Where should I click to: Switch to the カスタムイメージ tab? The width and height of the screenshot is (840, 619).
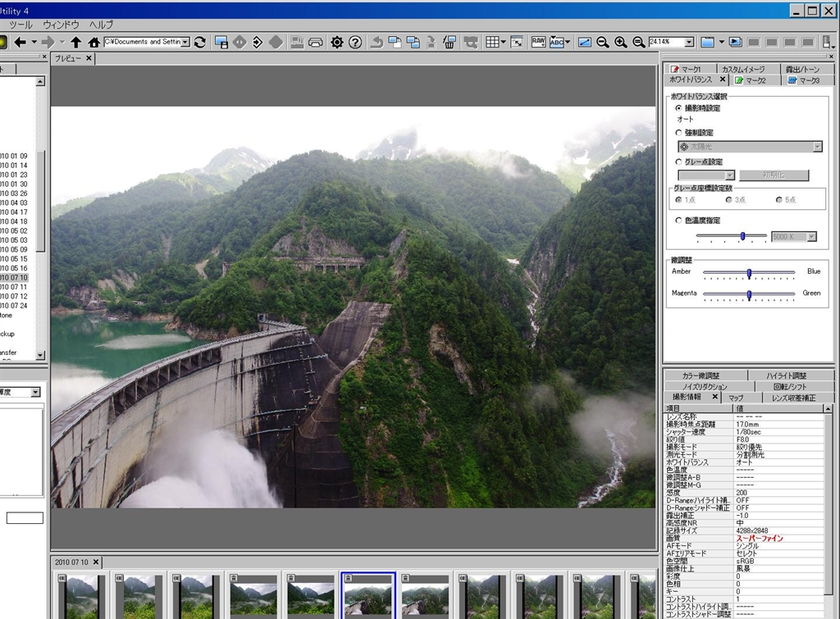coord(742,70)
